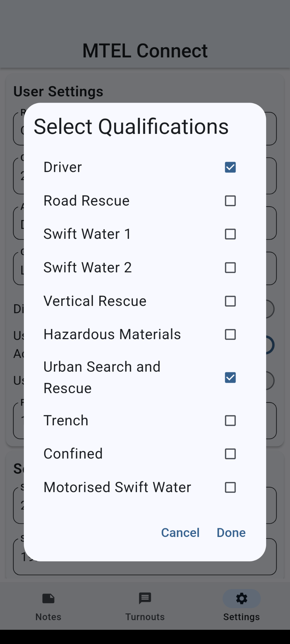
Task: Enable the Swift Water 1 checkbox
Action: (230, 234)
